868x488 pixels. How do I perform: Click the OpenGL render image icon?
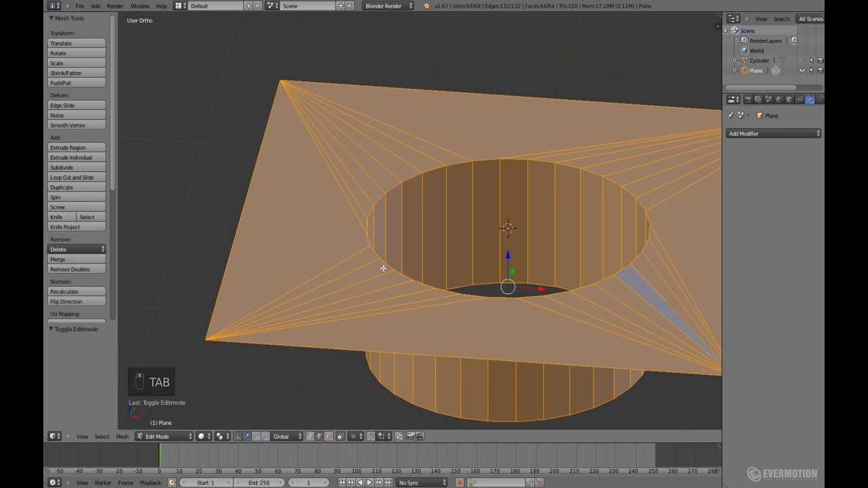point(410,436)
